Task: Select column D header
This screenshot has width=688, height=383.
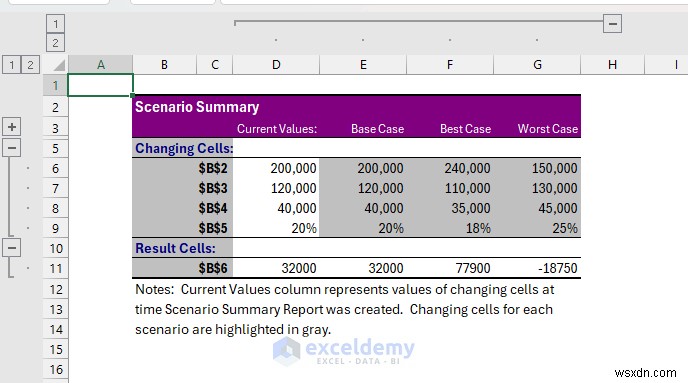Action: (x=276, y=65)
